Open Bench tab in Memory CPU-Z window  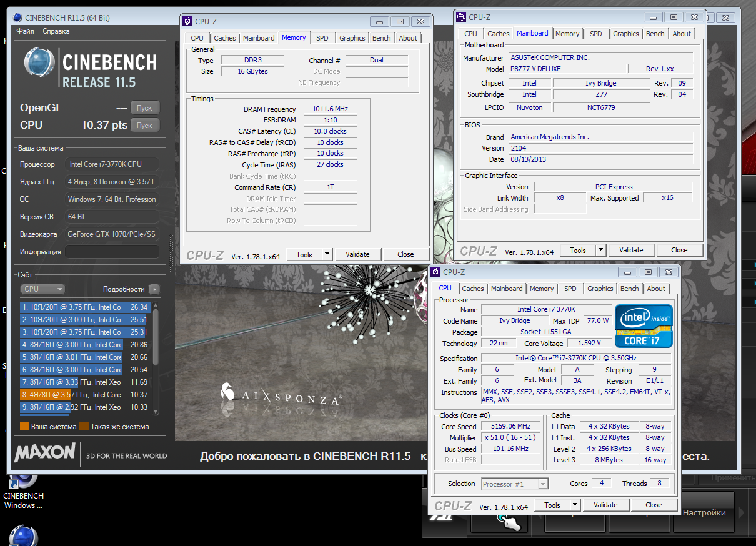(381, 38)
